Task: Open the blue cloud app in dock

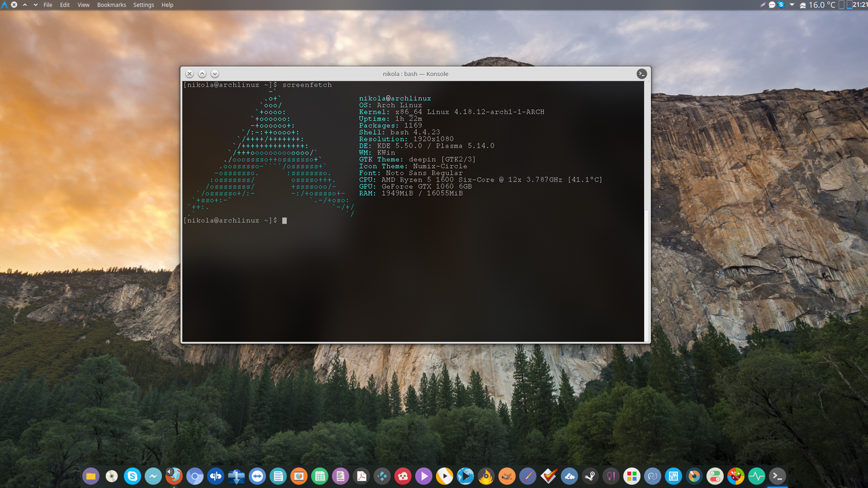Action: point(569,476)
